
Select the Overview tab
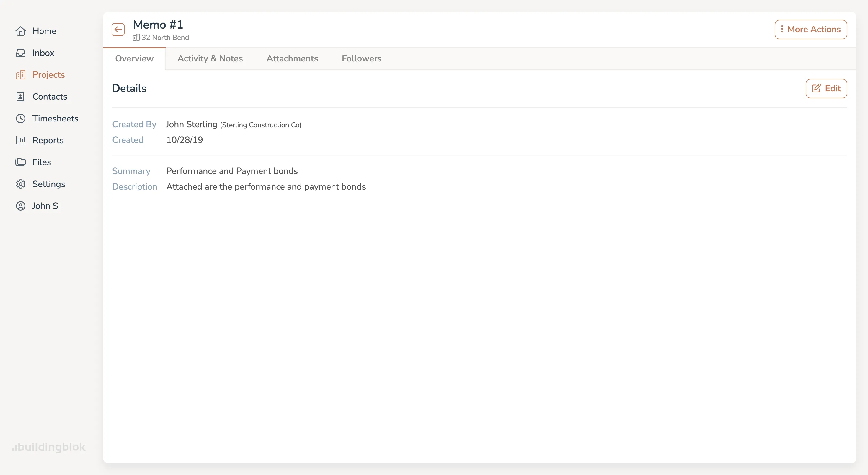(134, 58)
